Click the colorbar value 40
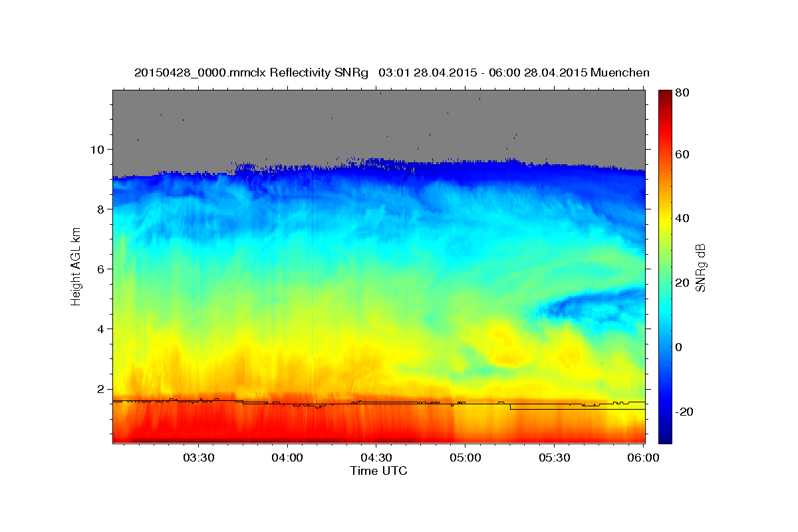The height and width of the screenshot is (532, 798). [682, 218]
